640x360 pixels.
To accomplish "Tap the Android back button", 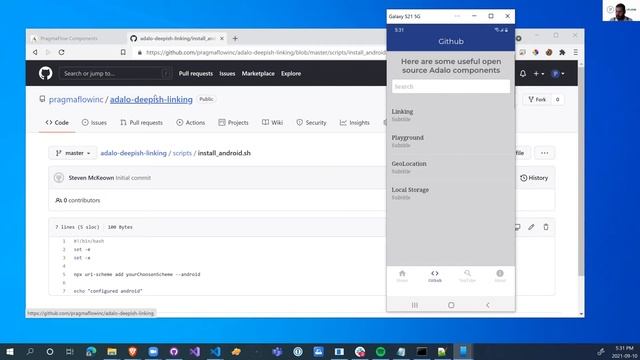I will [x=488, y=305].
